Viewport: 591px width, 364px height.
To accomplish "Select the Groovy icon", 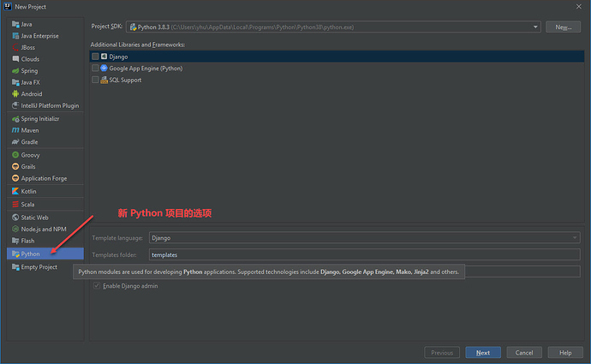I will point(15,155).
